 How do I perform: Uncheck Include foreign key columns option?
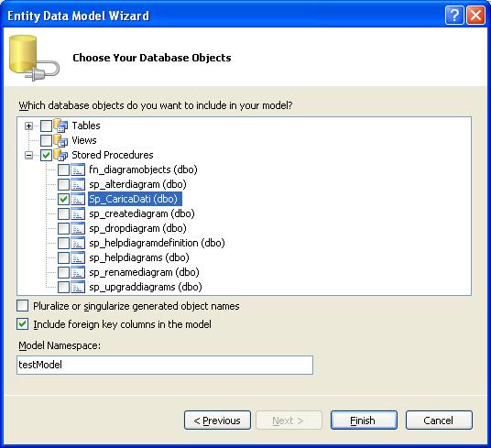coord(23,324)
